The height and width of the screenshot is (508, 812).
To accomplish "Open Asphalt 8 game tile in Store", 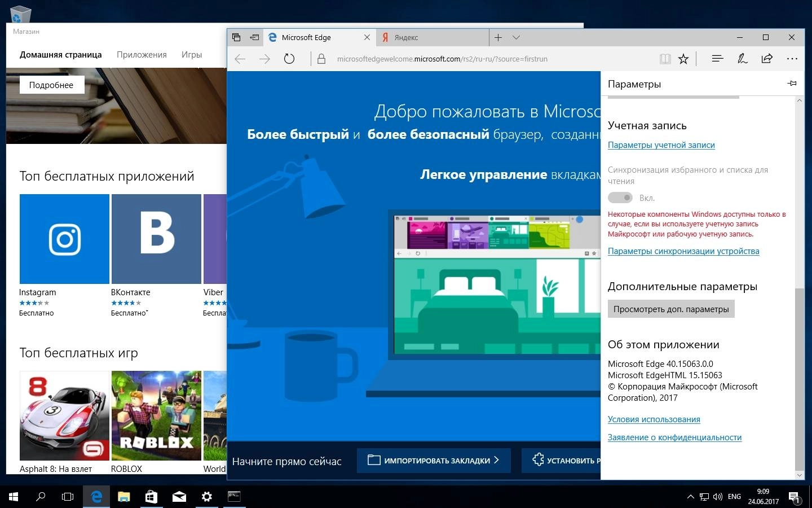I will click(x=64, y=415).
